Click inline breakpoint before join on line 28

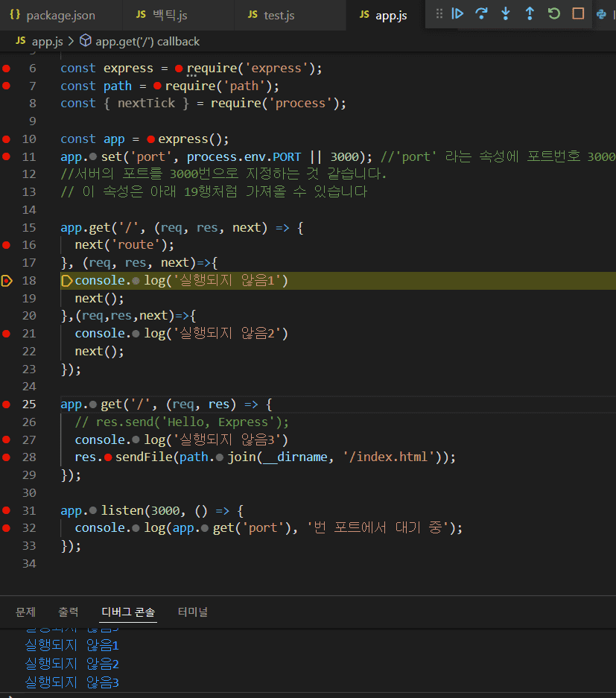220,457
